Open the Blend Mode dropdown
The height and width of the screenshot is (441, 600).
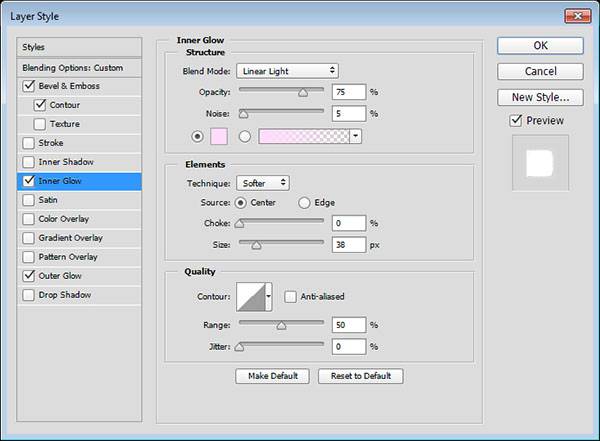click(x=287, y=71)
